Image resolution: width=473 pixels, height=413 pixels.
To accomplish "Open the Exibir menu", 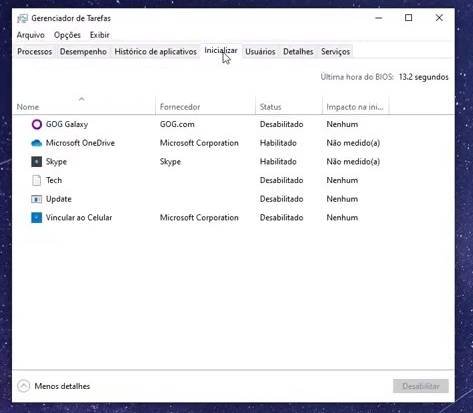I will pos(100,35).
